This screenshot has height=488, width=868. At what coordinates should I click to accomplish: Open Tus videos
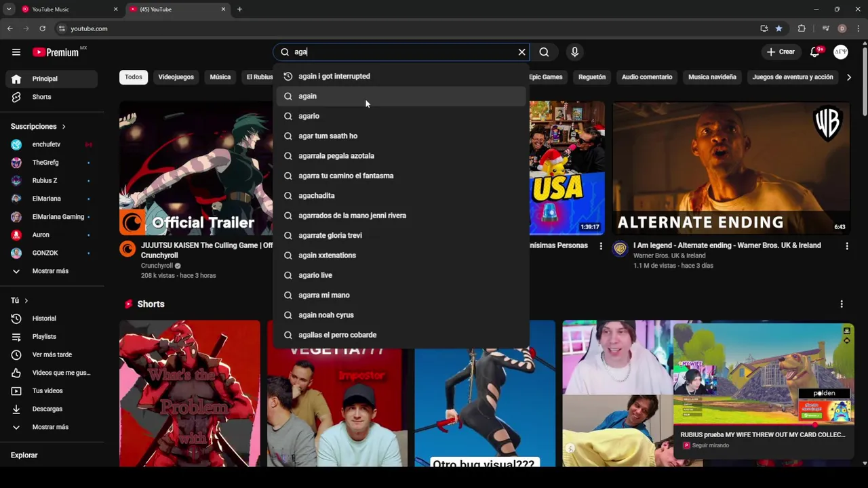coord(52,391)
